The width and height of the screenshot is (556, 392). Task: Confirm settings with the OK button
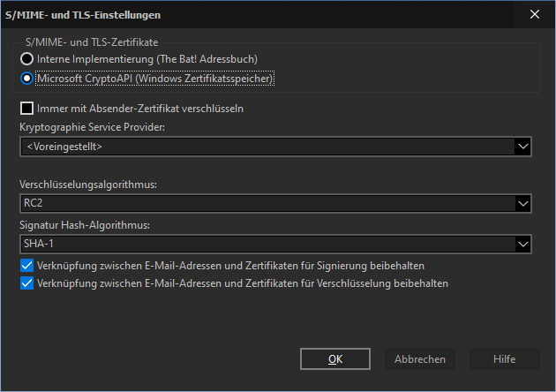335,359
